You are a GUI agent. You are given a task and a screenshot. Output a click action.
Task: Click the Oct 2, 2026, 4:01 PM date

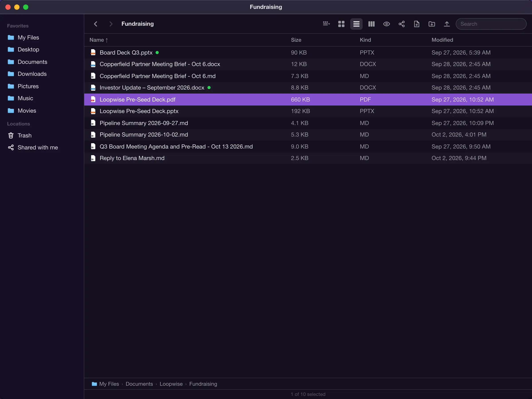[x=459, y=135]
